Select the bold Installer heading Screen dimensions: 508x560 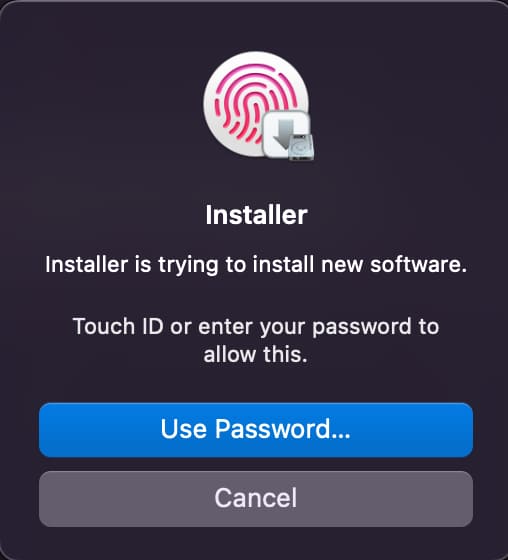(256, 215)
